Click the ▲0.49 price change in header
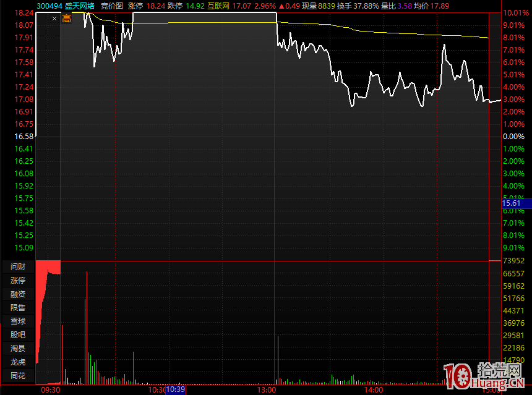The width and height of the screenshot is (532, 395). point(290,6)
